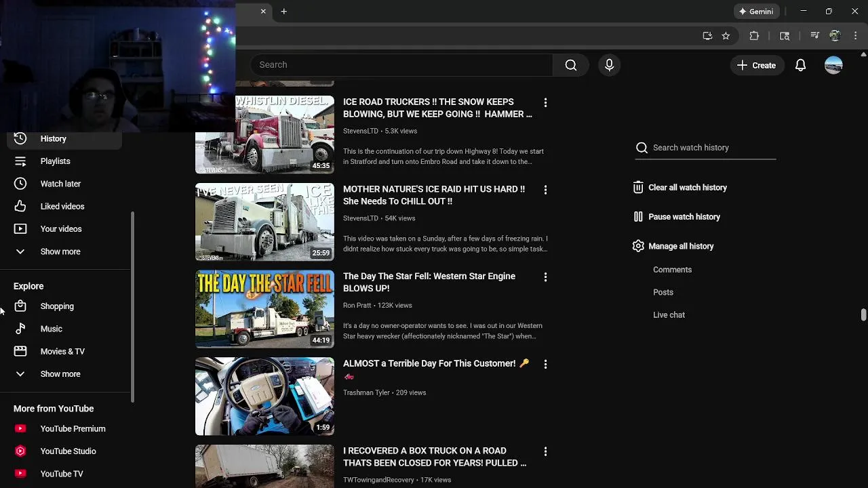This screenshot has width=868, height=488.
Task: Open options for ICE ROAD TRUCKERS video
Action: (x=545, y=102)
